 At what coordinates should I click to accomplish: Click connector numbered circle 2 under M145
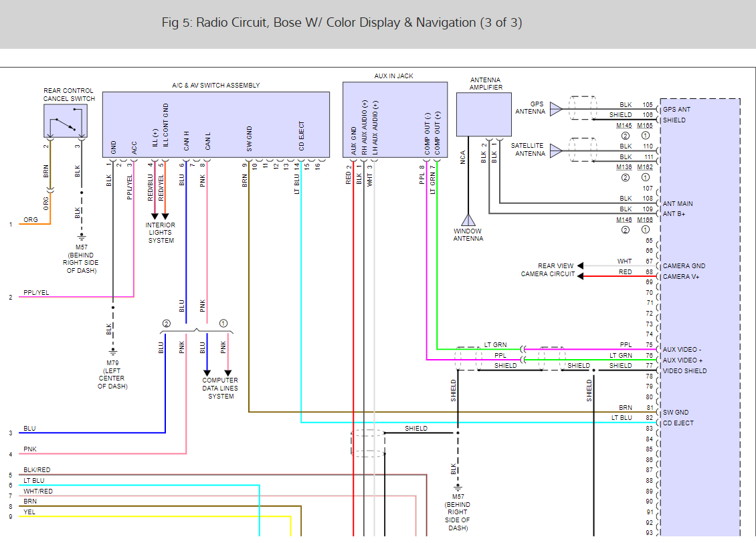[625, 135]
